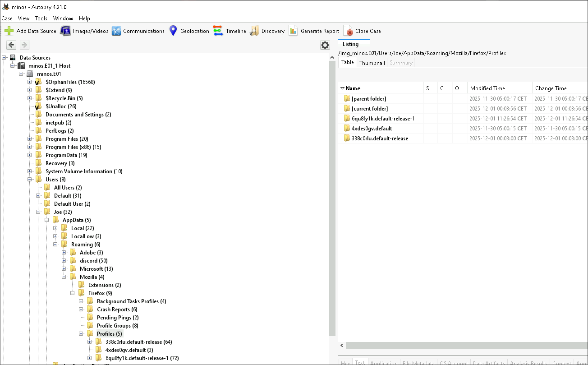Viewport: 588px width, 365px height.
Task: Click folder icon of 338c0rlu.default-release in table
Action: 347,139
